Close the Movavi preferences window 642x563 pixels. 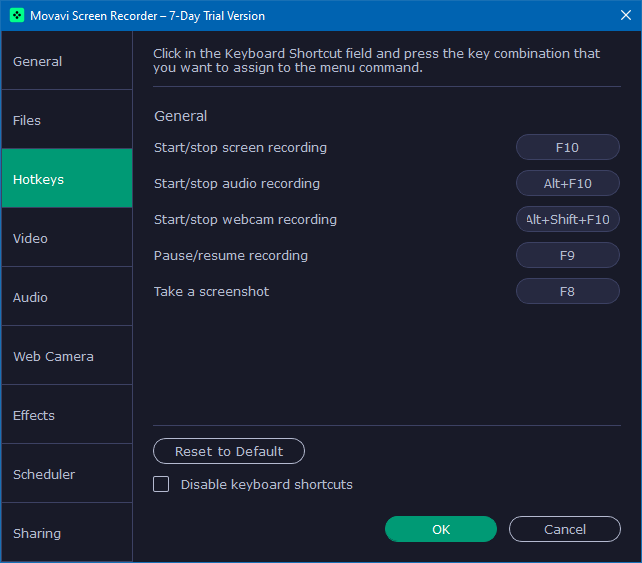[618, 16]
